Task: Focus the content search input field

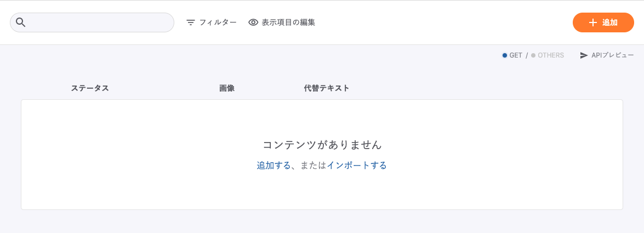Action: [x=99, y=22]
